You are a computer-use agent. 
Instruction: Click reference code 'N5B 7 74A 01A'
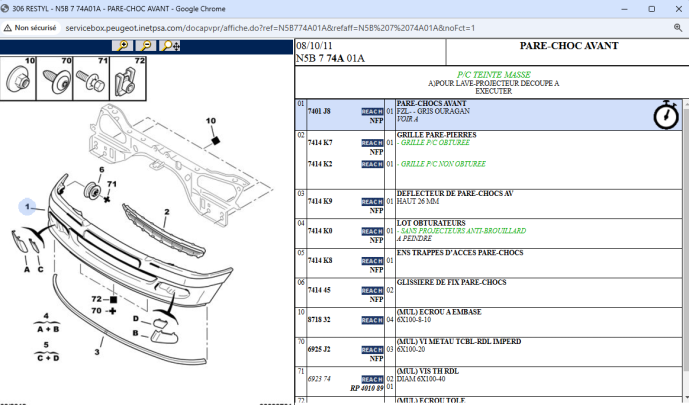point(330,58)
